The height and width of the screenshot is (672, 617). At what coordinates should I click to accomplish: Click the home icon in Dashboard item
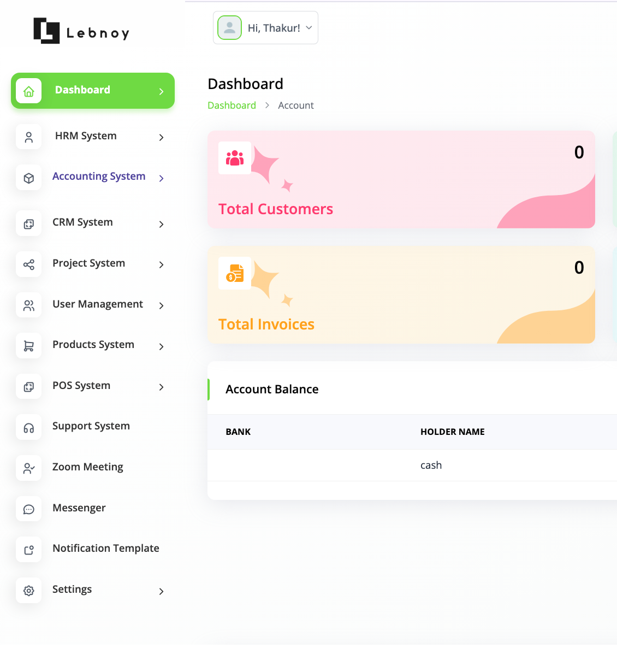click(29, 91)
